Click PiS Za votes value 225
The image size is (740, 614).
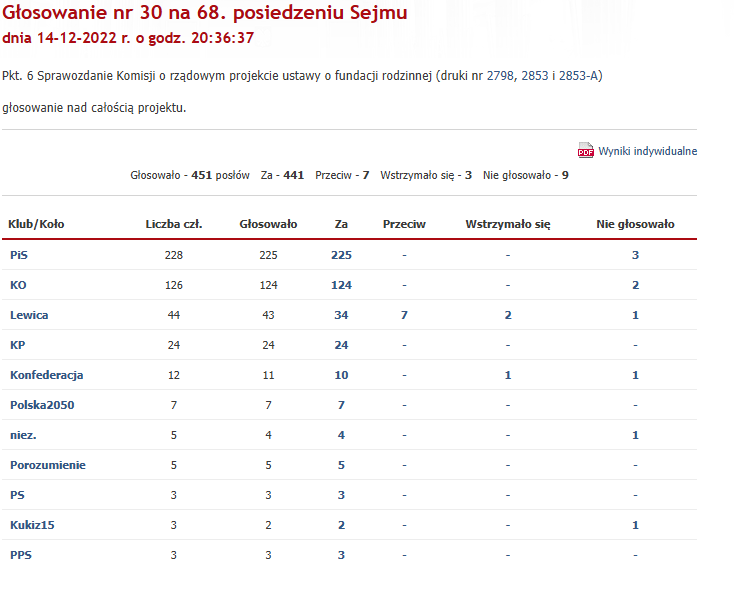pyautogui.click(x=341, y=255)
